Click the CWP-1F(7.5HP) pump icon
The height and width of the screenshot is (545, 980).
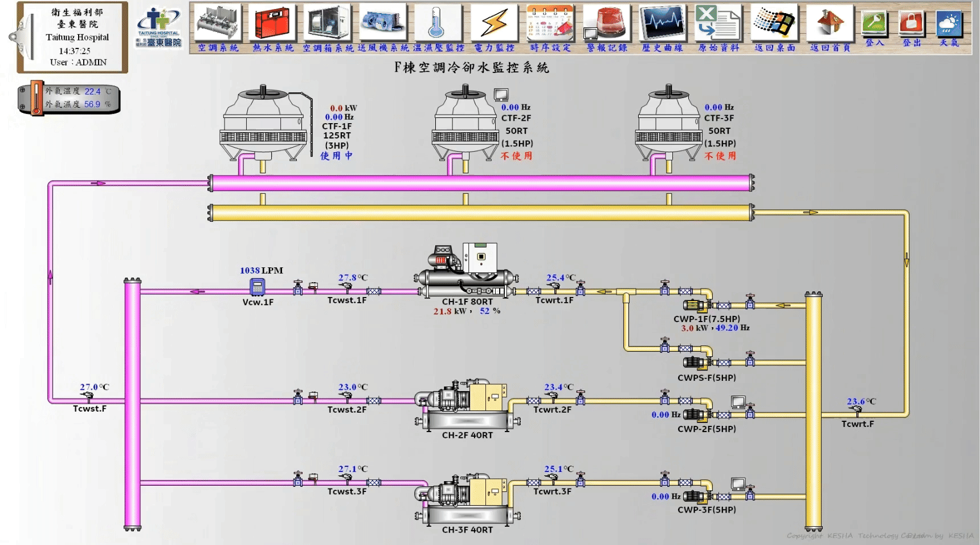tap(696, 306)
